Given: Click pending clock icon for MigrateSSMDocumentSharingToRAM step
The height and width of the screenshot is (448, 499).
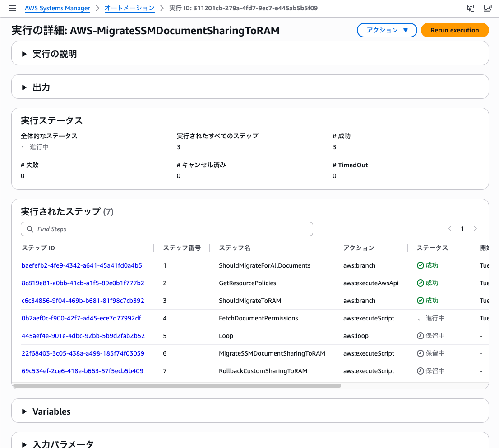Looking at the screenshot, I should pos(420,353).
